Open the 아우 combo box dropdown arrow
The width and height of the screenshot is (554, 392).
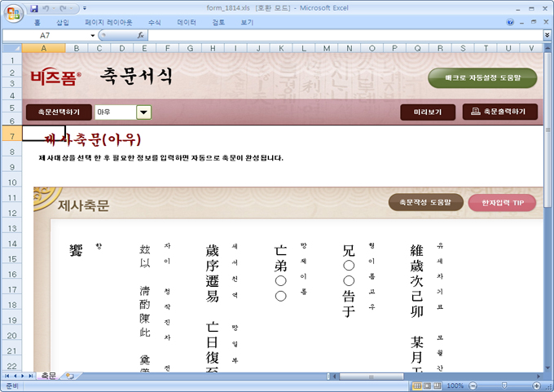pos(144,112)
